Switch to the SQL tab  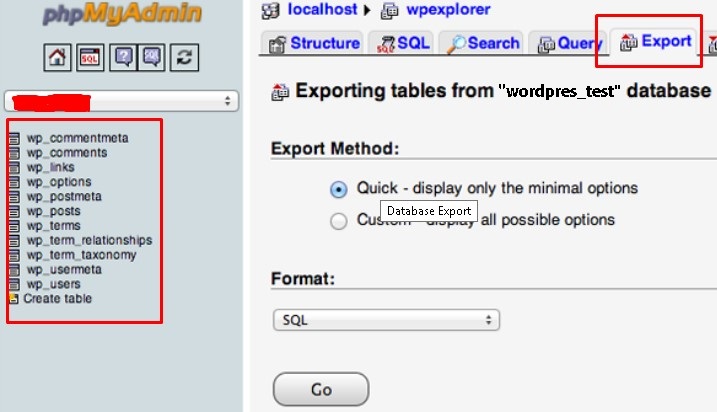(x=402, y=43)
